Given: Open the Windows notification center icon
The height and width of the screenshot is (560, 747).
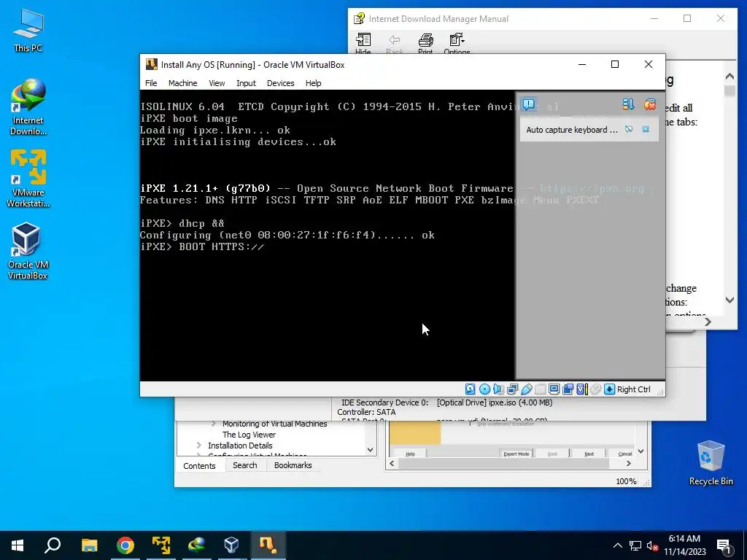Looking at the screenshot, I should pyautogui.click(x=724, y=546).
